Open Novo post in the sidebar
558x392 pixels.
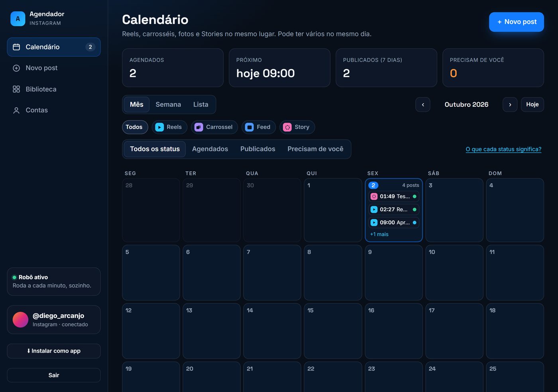(54, 68)
